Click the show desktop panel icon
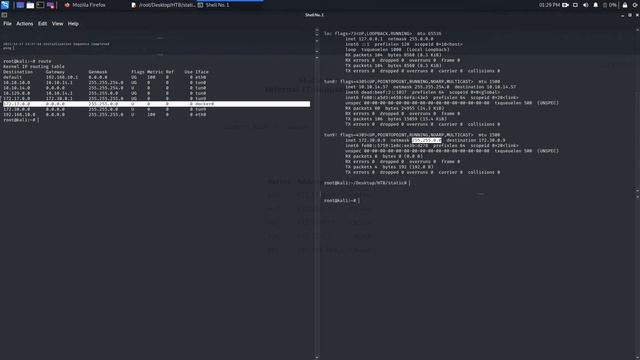Screen dimensions: 640x360 20,5
